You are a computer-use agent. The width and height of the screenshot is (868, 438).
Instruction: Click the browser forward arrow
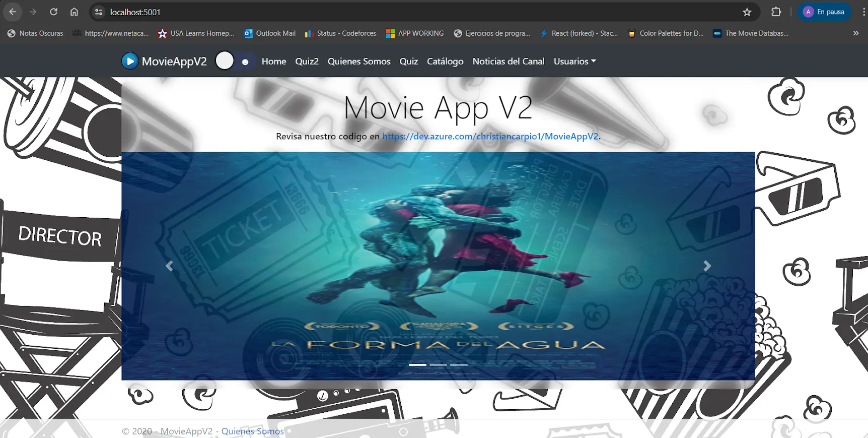[33, 12]
